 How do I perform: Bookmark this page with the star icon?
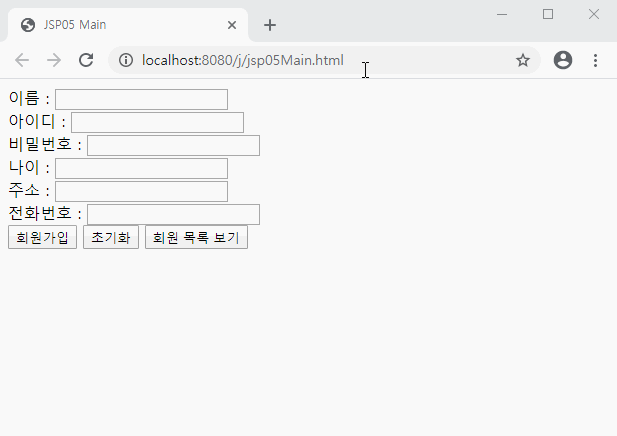523,60
